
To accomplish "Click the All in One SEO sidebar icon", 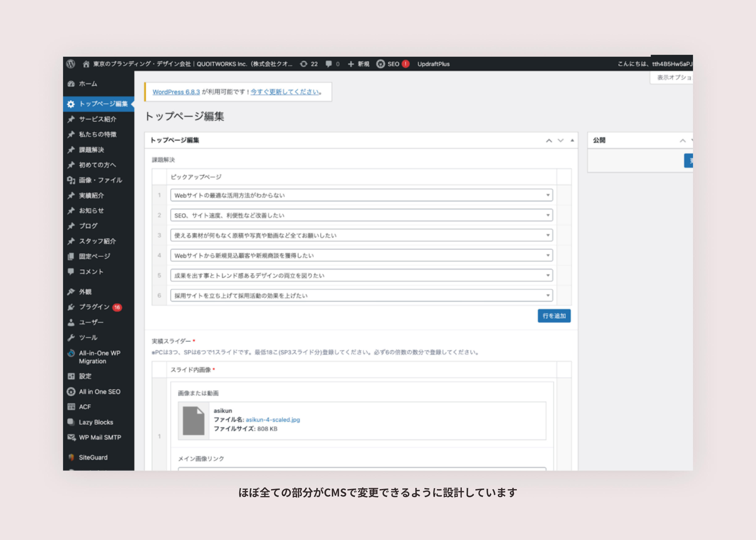I will pos(71,392).
